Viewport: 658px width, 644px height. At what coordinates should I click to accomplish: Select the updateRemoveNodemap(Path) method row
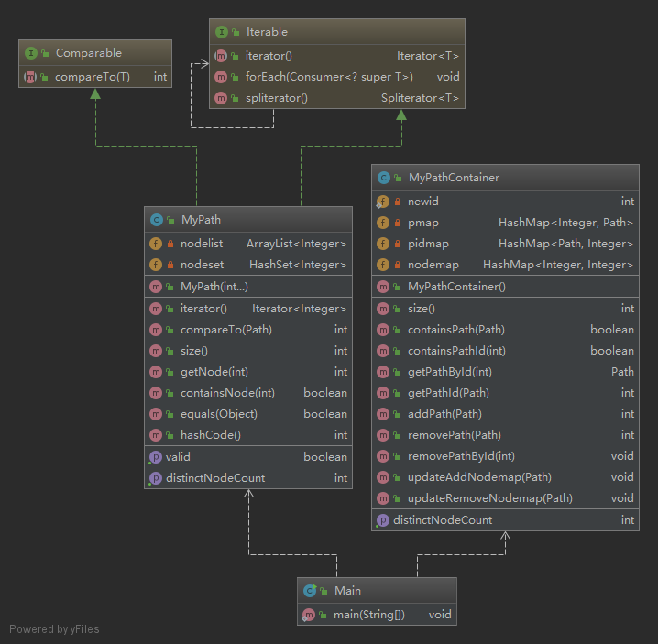click(x=505, y=498)
